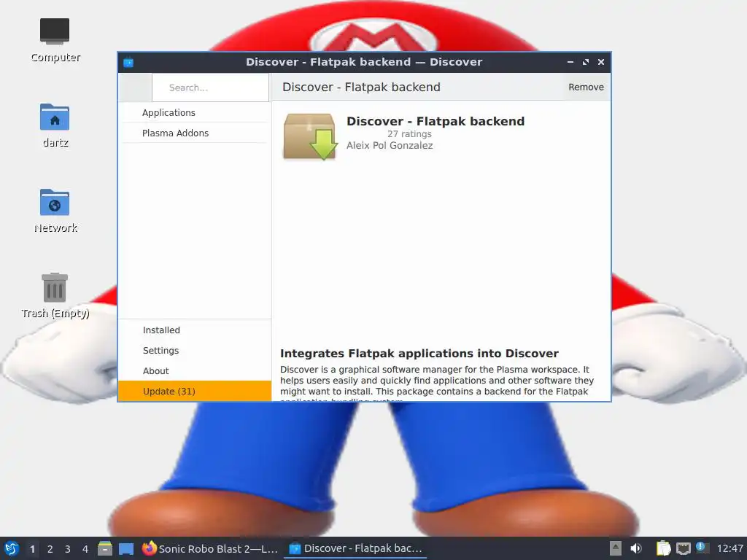Open the update notifier tray icon

[x=702, y=548]
